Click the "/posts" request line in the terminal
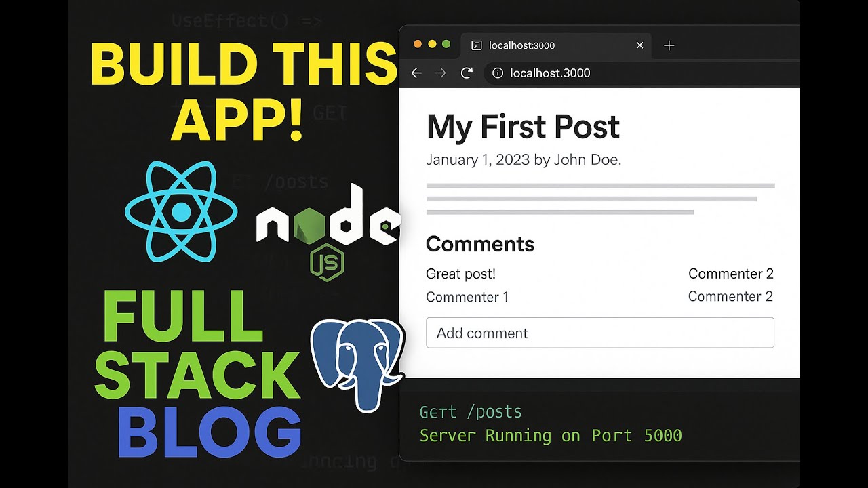 click(x=471, y=412)
